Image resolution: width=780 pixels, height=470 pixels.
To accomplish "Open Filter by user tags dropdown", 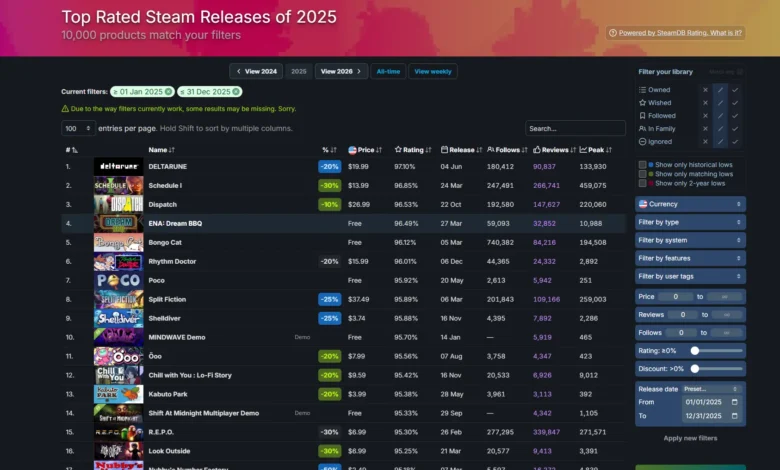I will click(x=690, y=276).
